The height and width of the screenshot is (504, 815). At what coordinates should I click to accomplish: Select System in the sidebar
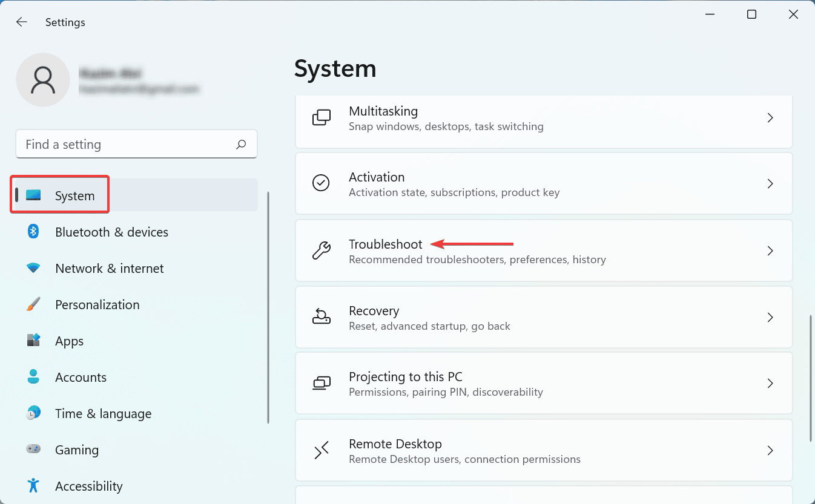(137, 195)
